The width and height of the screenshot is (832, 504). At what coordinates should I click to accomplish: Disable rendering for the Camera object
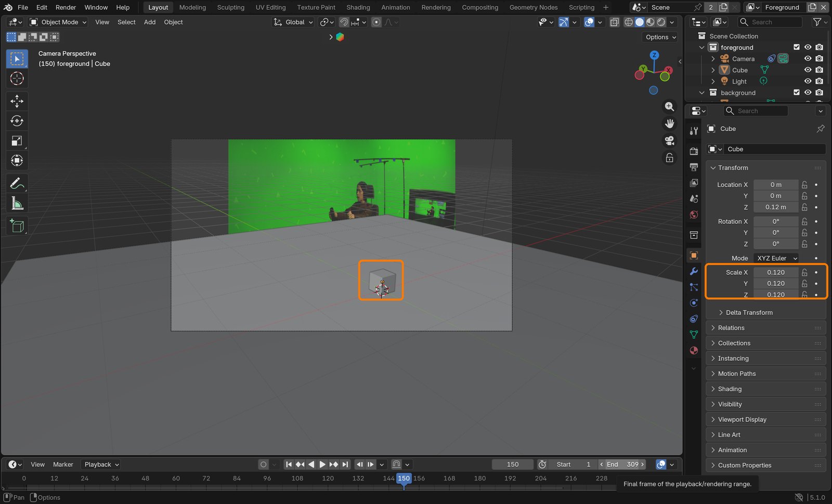pos(819,59)
